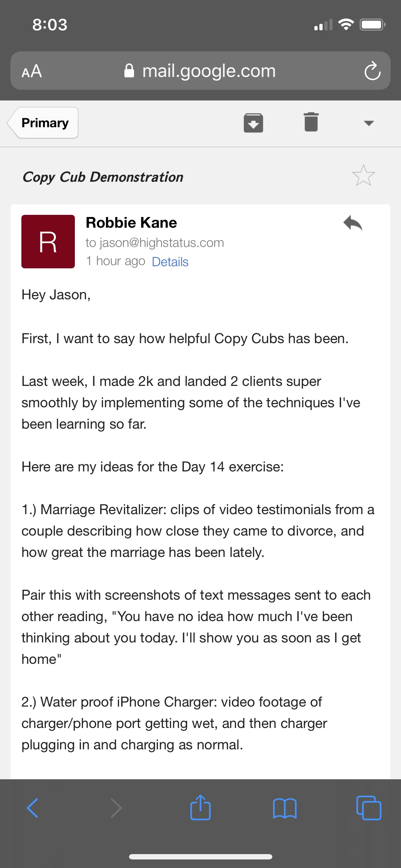The image size is (401, 868).
Task: Star the Copy Cub Demonstration email
Action: click(x=363, y=176)
